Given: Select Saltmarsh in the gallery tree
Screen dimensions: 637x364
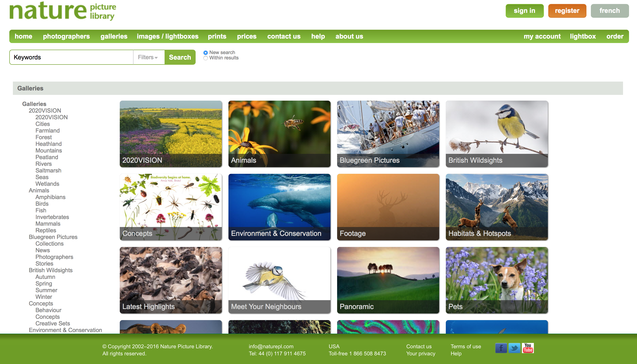Looking at the screenshot, I should tap(48, 170).
